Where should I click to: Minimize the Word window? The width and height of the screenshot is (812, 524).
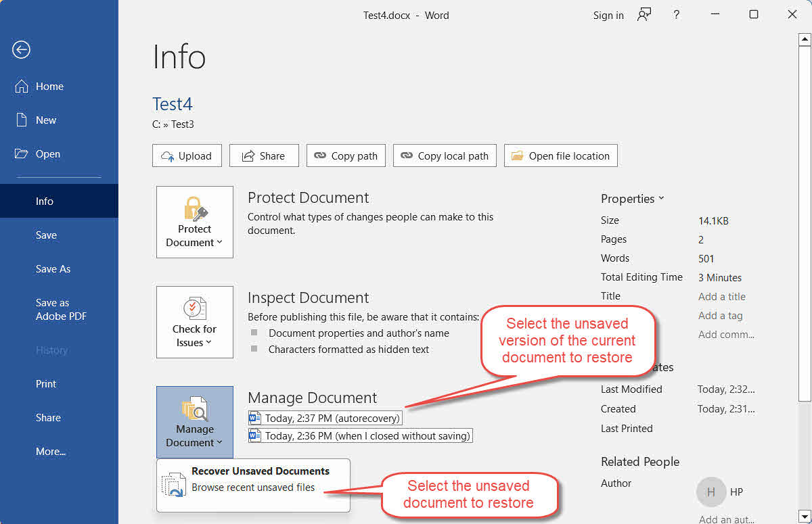[x=715, y=15]
